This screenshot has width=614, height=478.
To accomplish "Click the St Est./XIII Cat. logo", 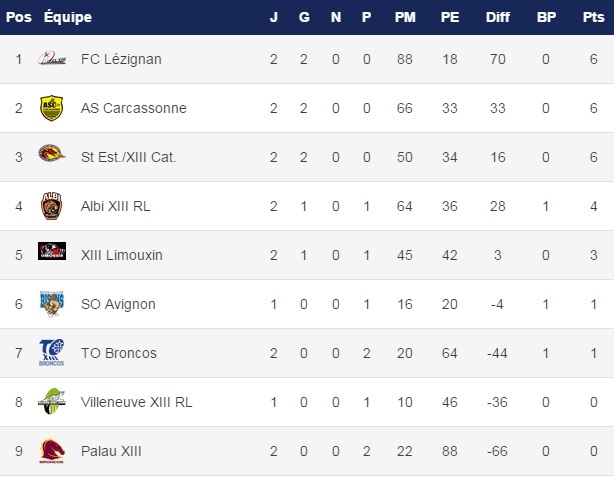I will point(51,157).
